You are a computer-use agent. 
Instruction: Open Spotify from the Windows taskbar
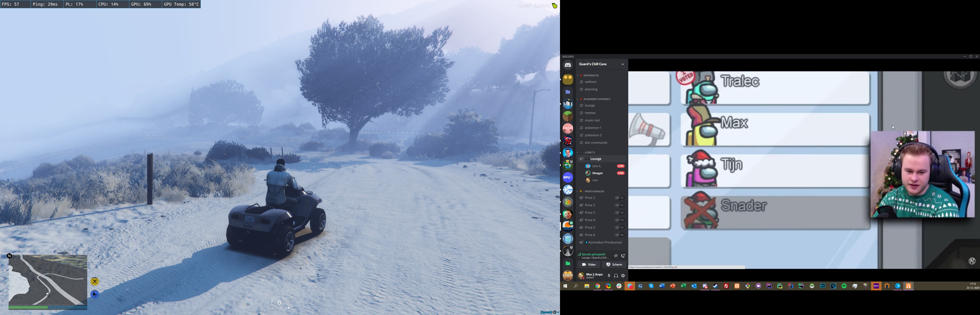[844, 286]
